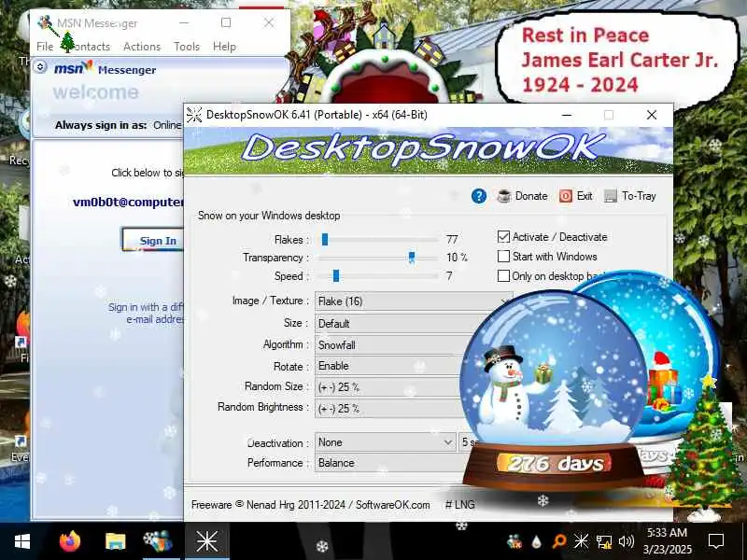Click the DesktopSnowOK banner image

point(429,150)
